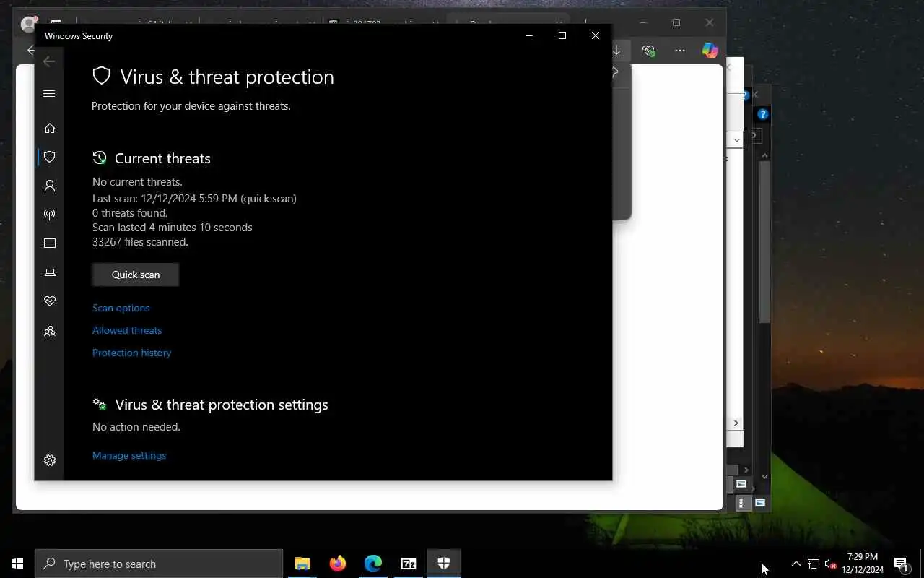Click the Windows Start button
The image size is (924, 578).
click(x=17, y=564)
